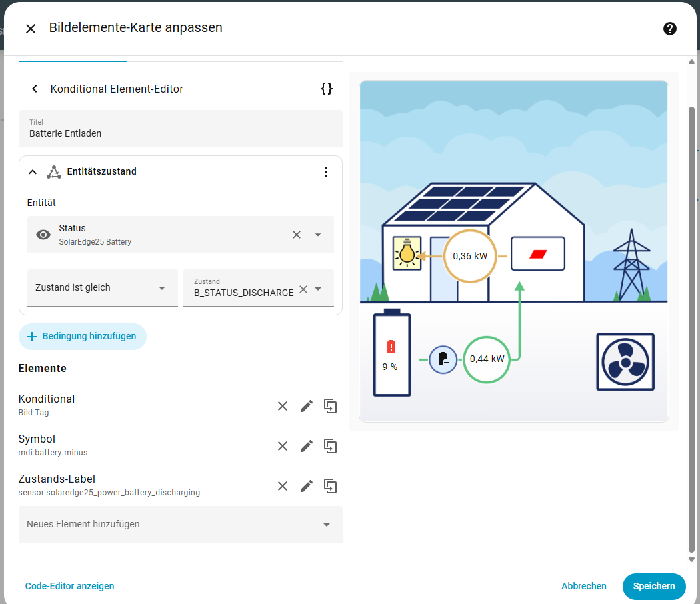Click 'Bedingung hinzufügen' button

[82, 337]
